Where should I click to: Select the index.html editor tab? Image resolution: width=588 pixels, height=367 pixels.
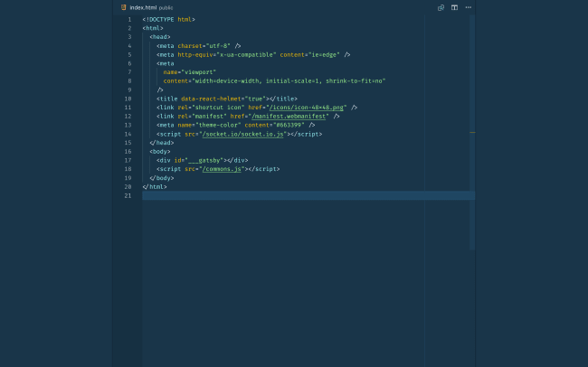[143, 7]
